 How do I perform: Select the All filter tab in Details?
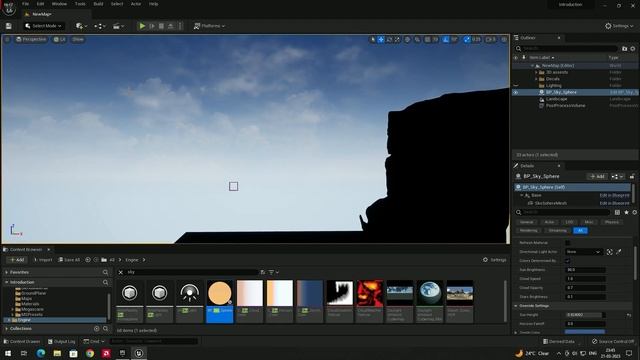(x=580, y=231)
